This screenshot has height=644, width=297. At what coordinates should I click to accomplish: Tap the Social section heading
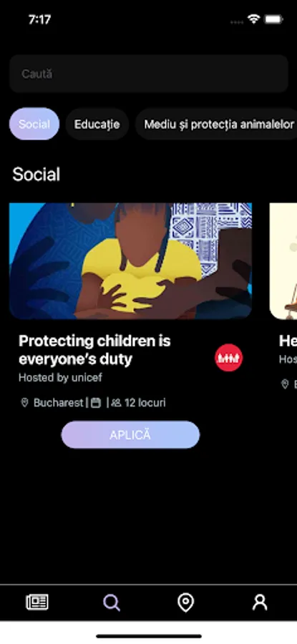[x=36, y=175]
